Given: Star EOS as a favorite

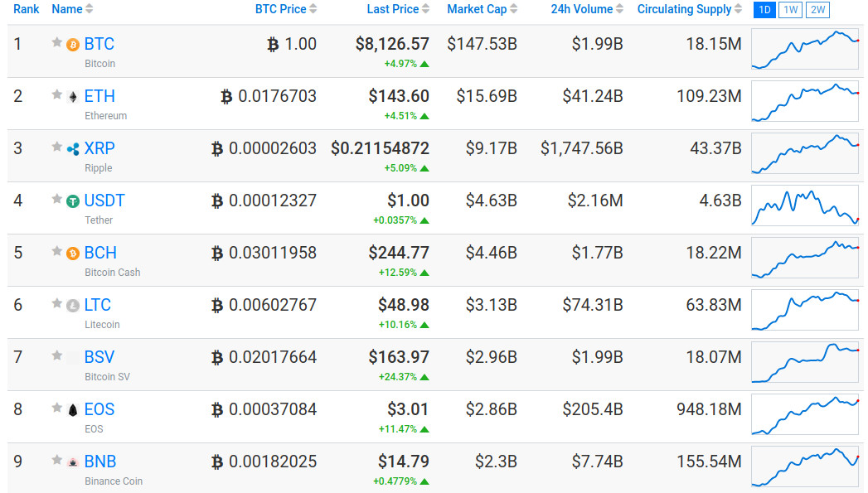Looking at the screenshot, I should 56,408.
